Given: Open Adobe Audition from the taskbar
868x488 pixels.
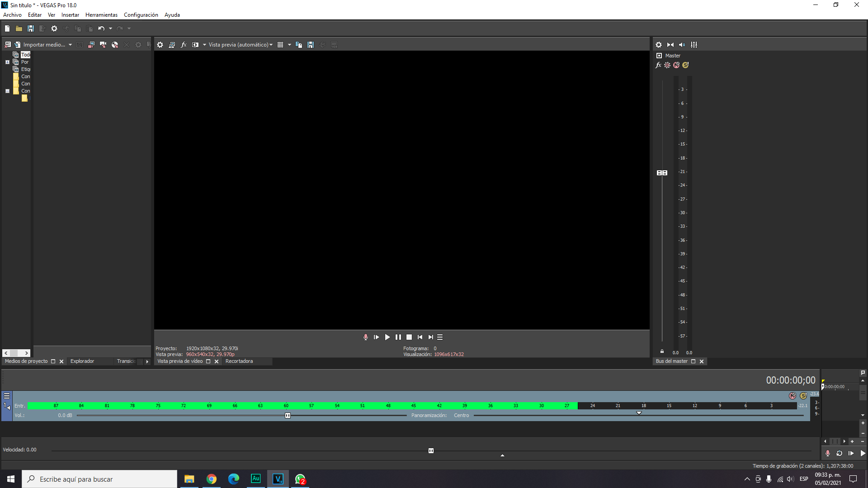Looking at the screenshot, I should tap(255, 479).
